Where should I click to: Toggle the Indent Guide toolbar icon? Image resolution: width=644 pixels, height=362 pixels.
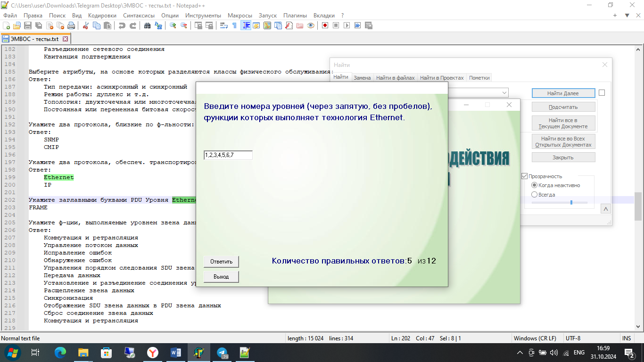246,25
